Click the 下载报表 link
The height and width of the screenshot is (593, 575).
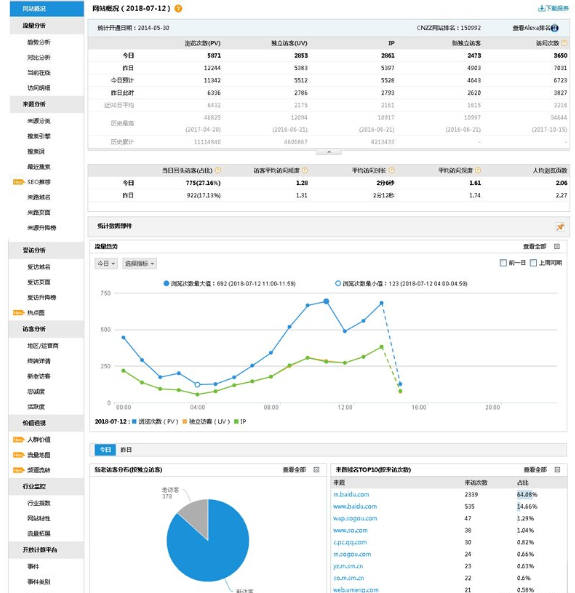point(557,8)
